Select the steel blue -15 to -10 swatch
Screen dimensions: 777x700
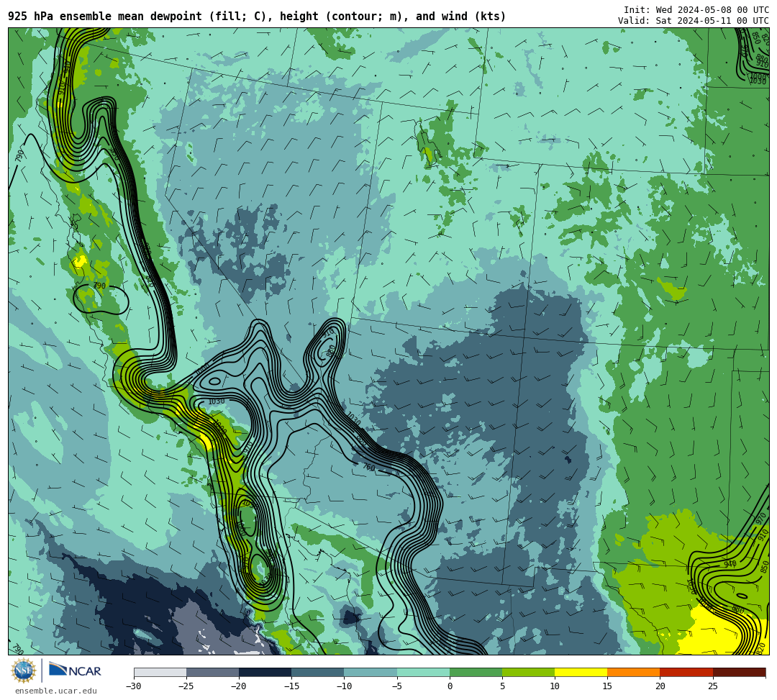coord(318,672)
